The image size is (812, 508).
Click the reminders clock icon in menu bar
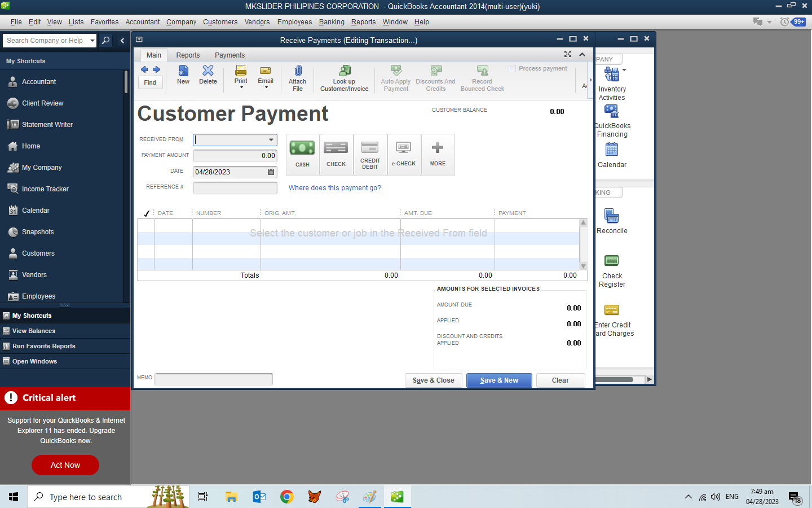[x=784, y=22]
